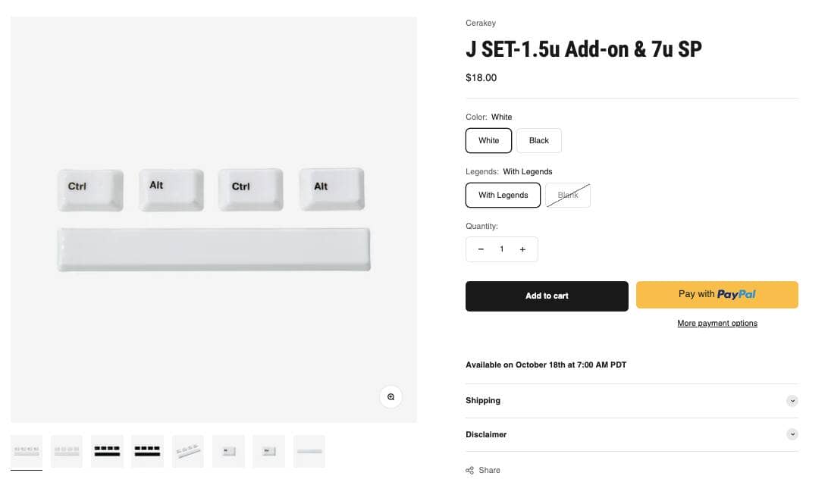Click the quantity number field
Image resolution: width=828 pixels, height=504 pixels.
501,249
